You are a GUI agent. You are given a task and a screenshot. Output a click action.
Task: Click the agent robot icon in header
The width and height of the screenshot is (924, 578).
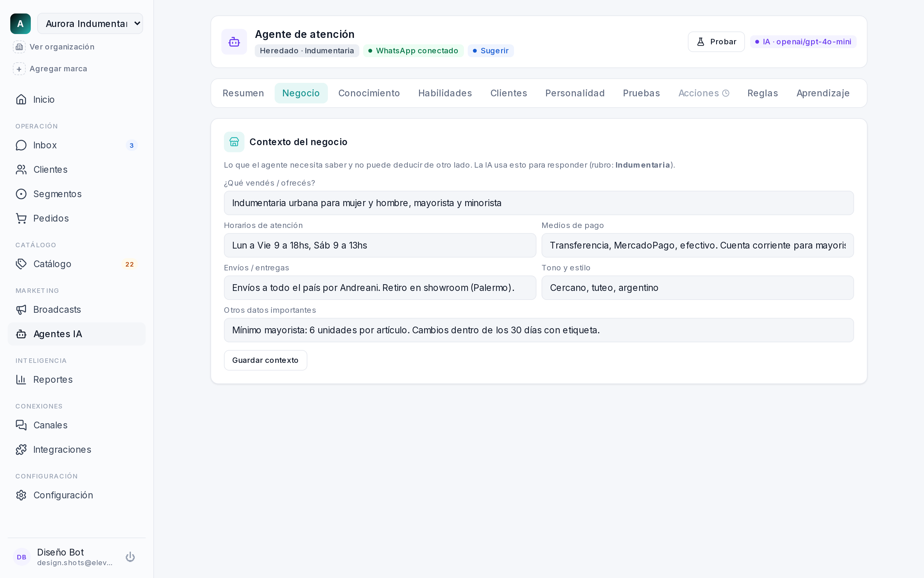click(234, 42)
